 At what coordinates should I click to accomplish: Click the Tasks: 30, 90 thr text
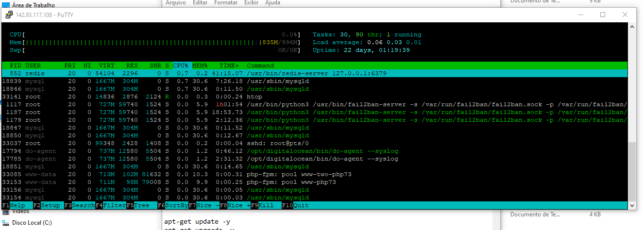367,34
